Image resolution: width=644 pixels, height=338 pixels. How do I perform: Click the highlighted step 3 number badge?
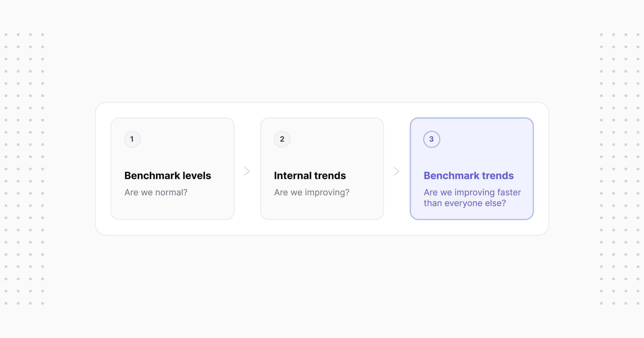[x=432, y=139]
